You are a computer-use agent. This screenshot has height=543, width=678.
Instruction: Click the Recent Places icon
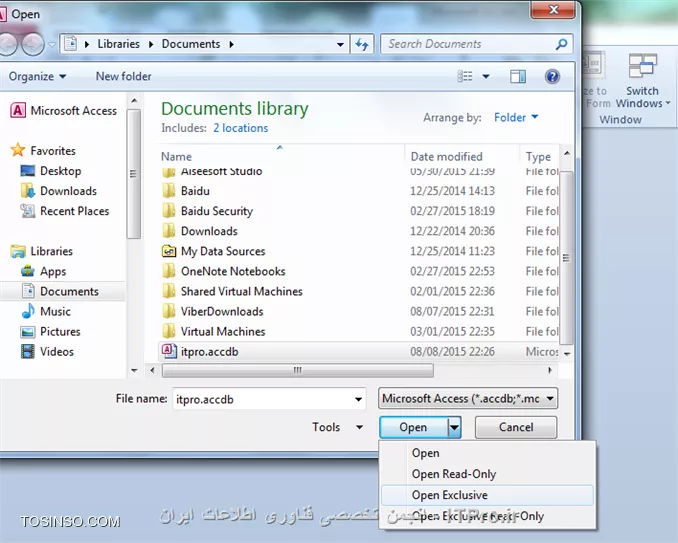[28, 211]
